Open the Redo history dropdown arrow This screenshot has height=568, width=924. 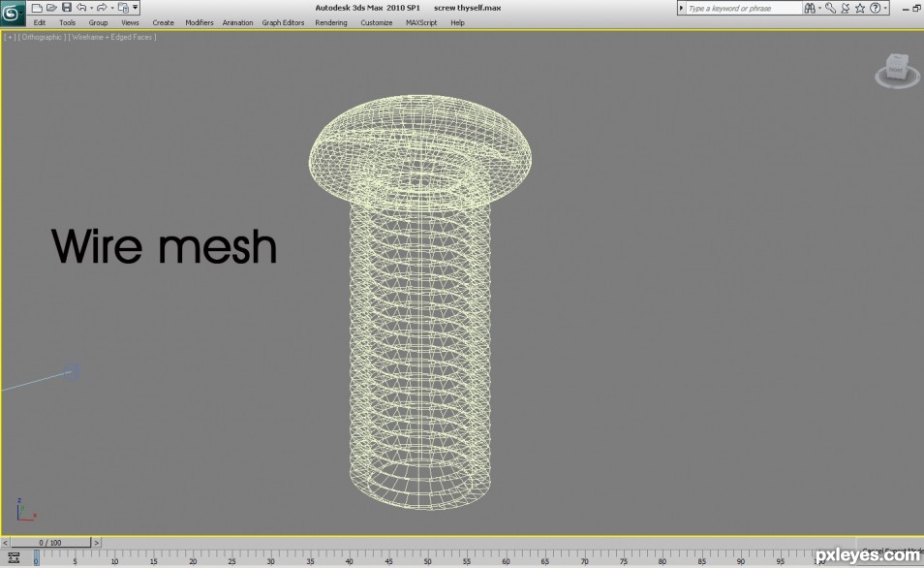pos(111,9)
